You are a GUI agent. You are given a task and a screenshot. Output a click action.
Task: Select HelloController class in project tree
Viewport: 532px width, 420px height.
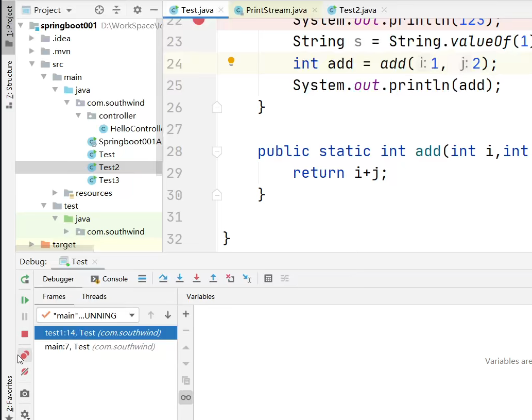tap(132, 128)
